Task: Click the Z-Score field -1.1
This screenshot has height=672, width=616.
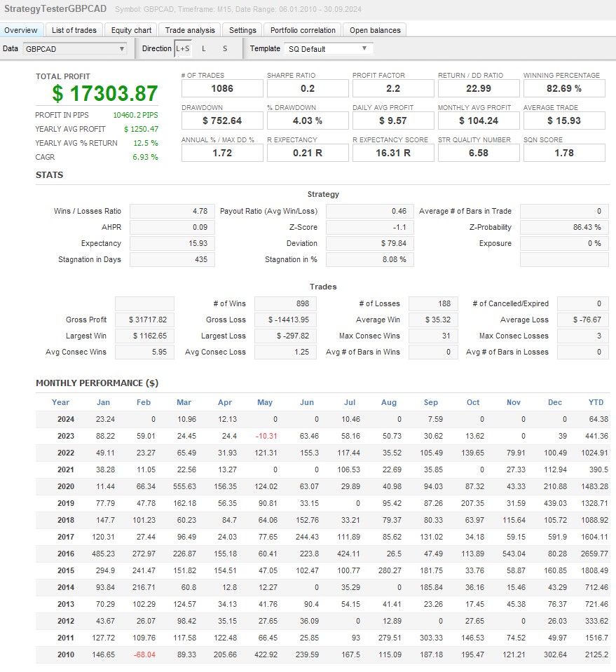Action: pos(369,227)
